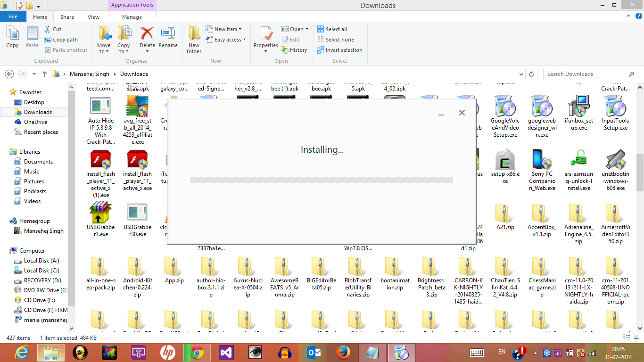Click the Installing progress bar
Viewport: 644px width, 362px height.
click(x=322, y=180)
